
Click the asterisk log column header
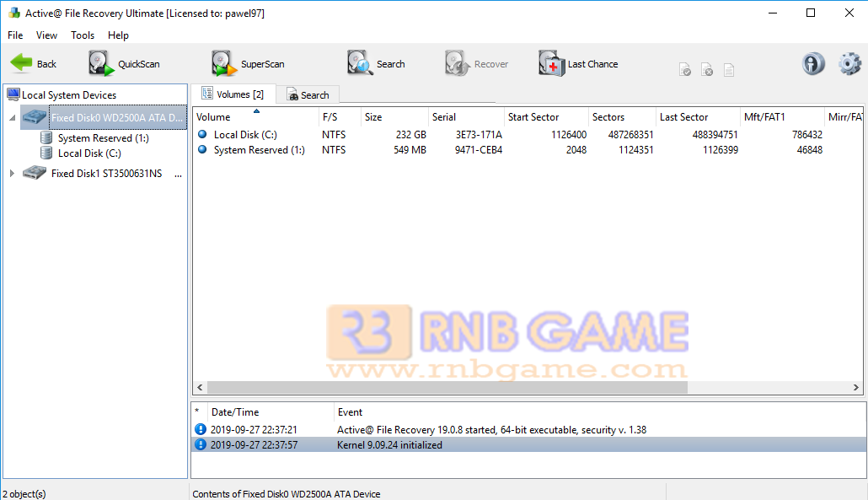(x=197, y=411)
